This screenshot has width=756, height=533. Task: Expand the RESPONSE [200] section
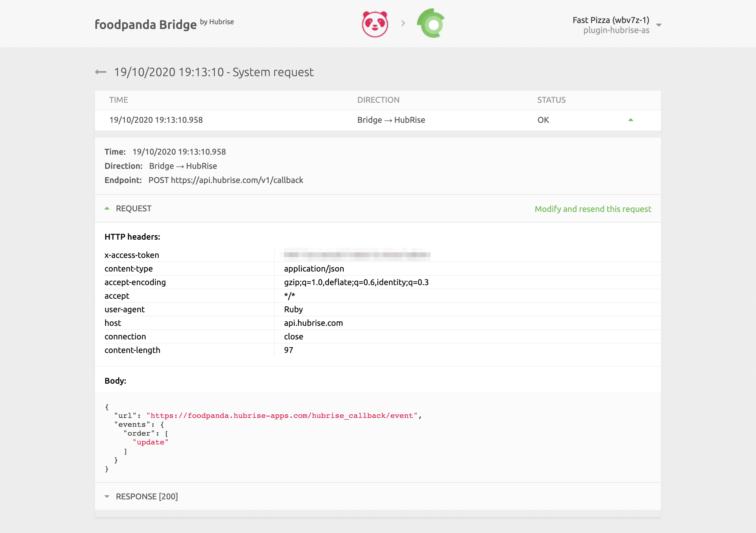click(x=107, y=496)
